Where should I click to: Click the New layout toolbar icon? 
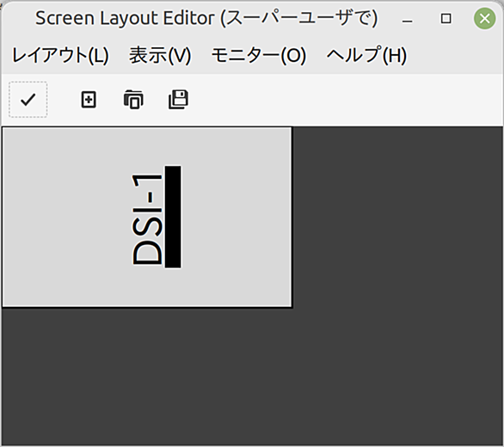[x=89, y=100]
